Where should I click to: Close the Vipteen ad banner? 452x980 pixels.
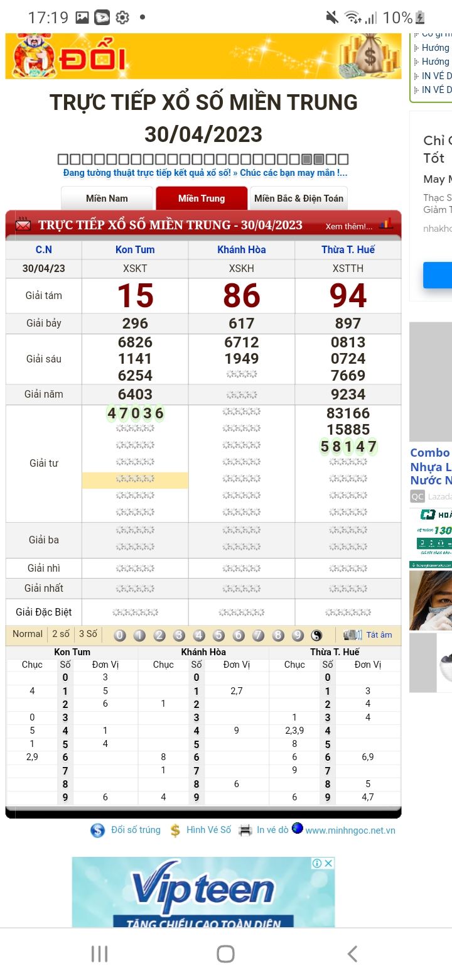click(328, 863)
